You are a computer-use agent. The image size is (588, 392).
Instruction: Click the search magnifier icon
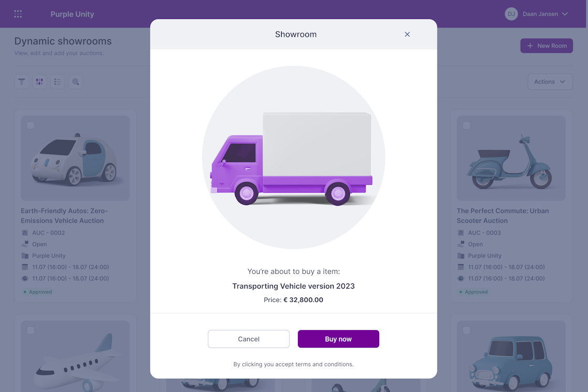pos(76,81)
